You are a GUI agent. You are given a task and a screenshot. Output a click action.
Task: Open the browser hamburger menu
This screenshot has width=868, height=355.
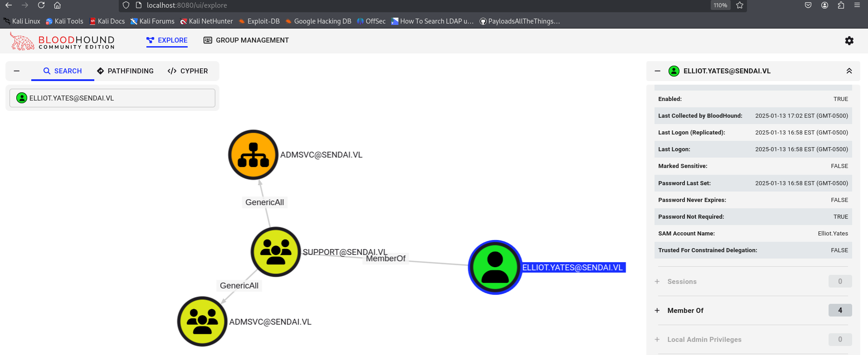coord(857,5)
